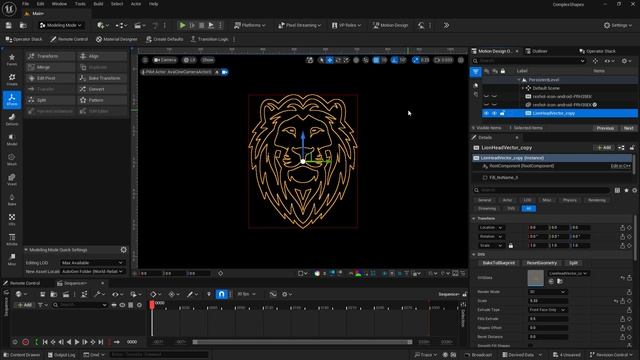Save the current level with save icon
Viewport: 640px width, 360px height.
tap(9, 25)
